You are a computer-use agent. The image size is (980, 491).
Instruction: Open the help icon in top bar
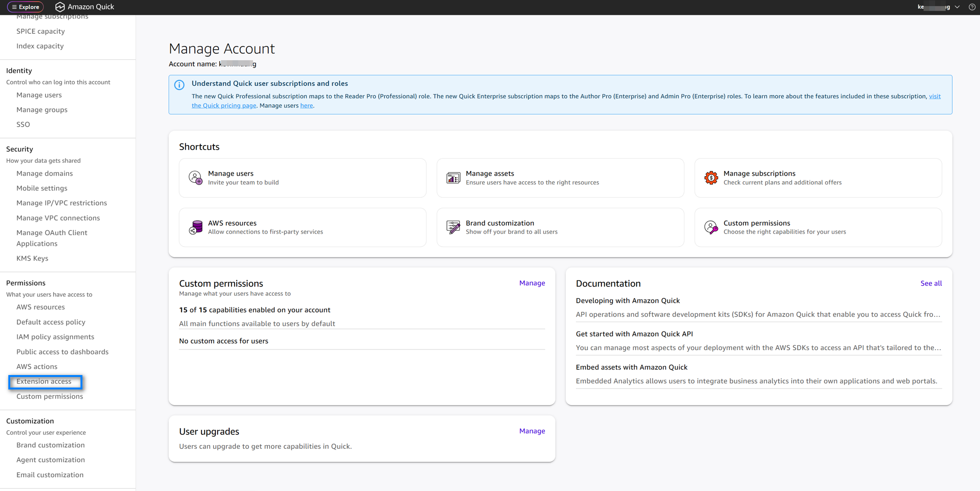(x=972, y=7)
